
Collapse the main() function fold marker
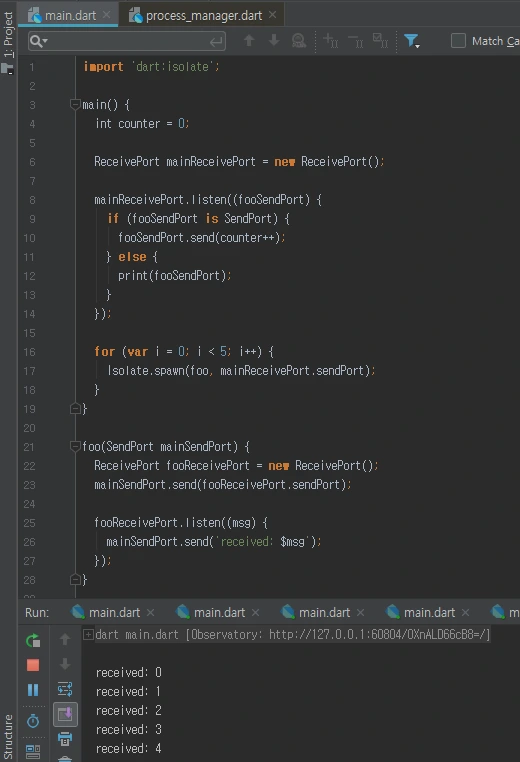click(x=75, y=104)
